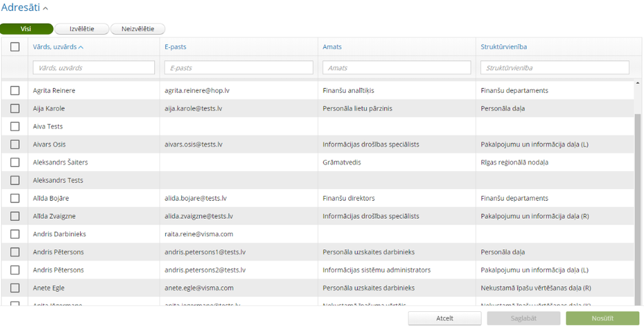Switch to the Izvēlētie tab
This screenshot has width=644, height=328.
[x=82, y=29]
